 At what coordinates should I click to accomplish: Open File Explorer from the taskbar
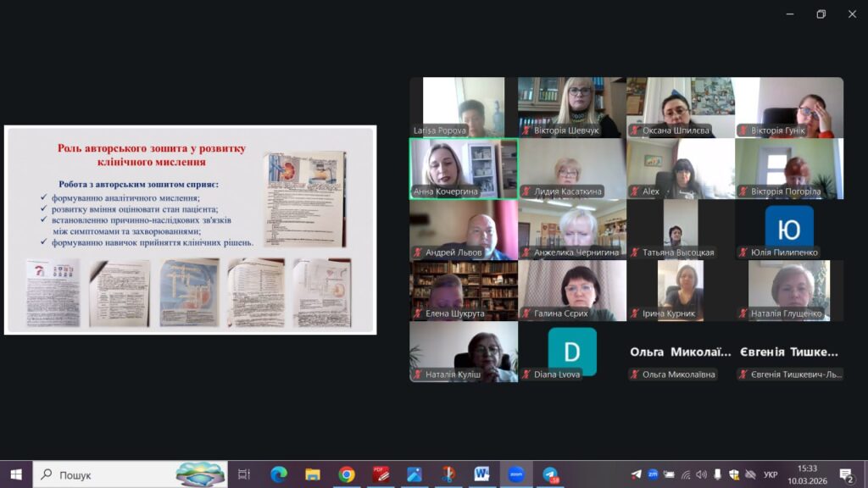pos(313,474)
